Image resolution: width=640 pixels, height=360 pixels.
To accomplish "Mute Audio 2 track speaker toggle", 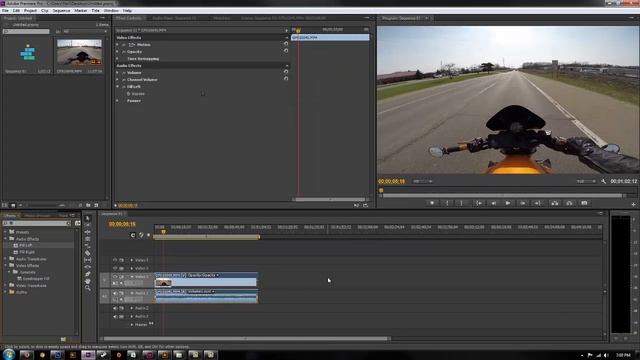I will click(115, 308).
